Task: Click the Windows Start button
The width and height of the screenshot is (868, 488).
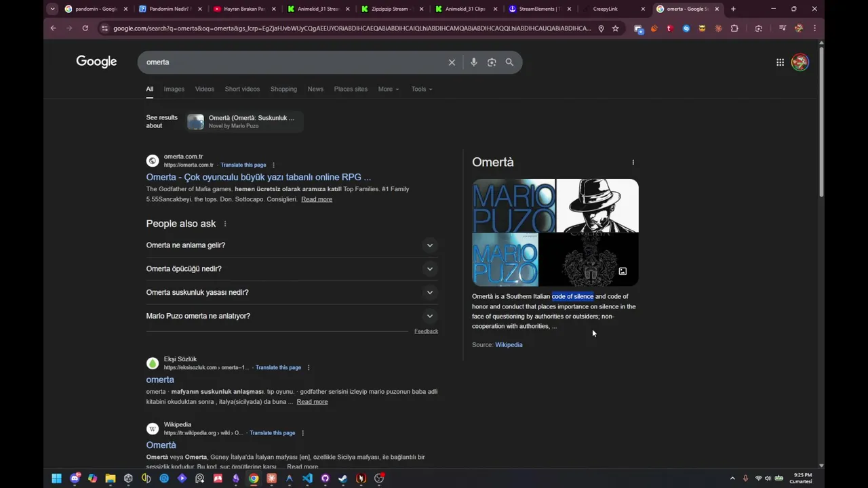Action: click(56, 479)
